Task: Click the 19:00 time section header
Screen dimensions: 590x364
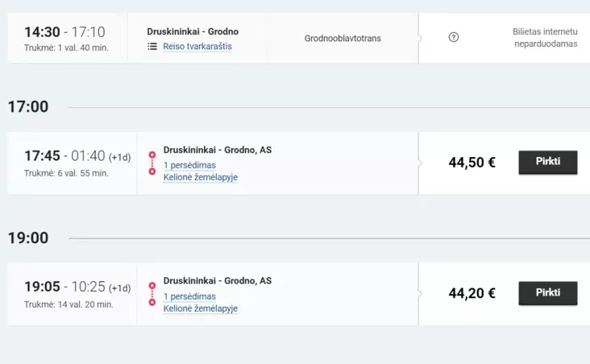Action: pyautogui.click(x=28, y=238)
